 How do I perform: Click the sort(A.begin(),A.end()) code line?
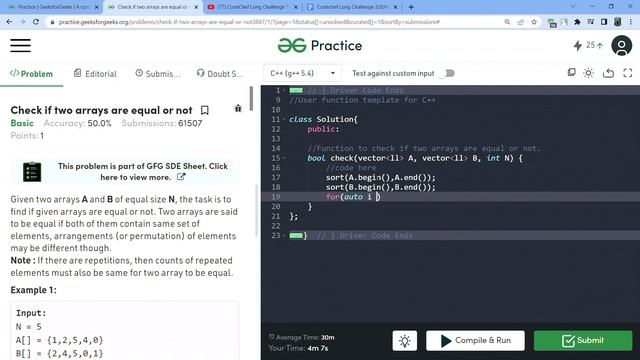380,178
